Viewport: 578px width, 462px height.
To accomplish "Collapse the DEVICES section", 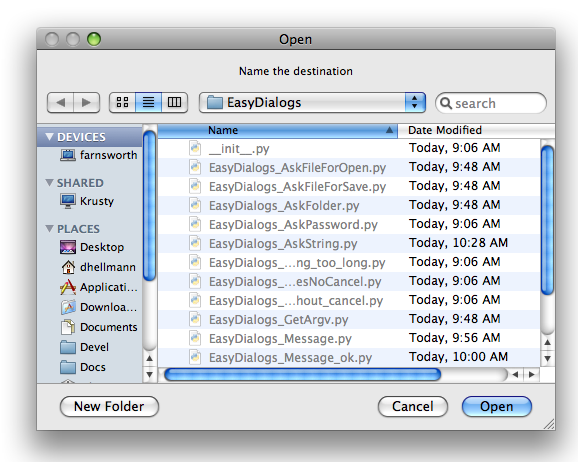I will (x=49, y=137).
